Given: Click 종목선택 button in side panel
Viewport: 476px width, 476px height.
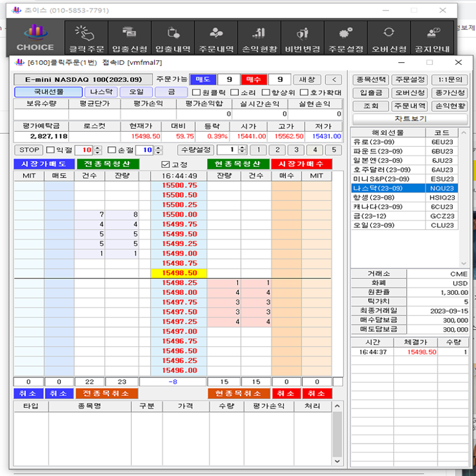Looking at the screenshot, I should 371,80.
